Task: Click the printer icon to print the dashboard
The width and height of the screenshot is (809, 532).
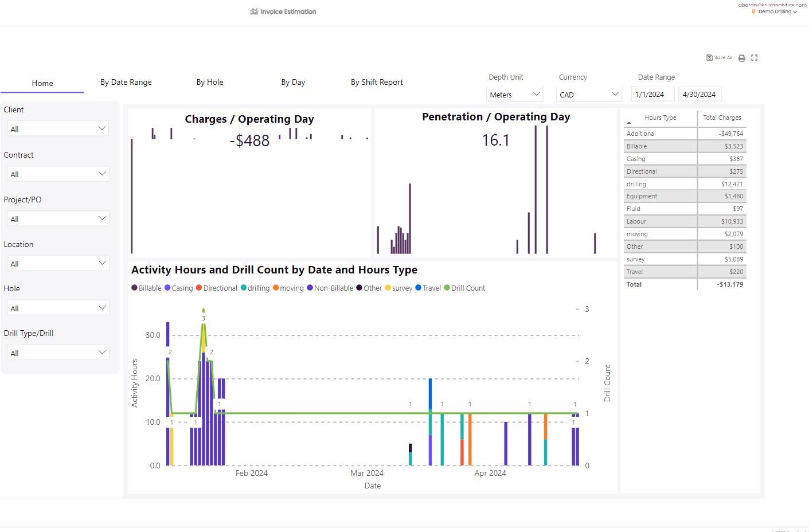Action: 742,57
